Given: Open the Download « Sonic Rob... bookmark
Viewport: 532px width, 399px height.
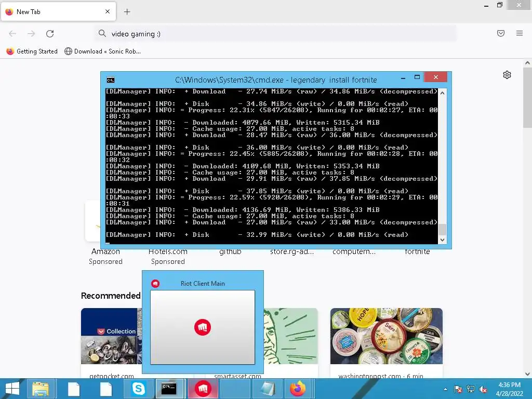Looking at the screenshot, I should coord(102,51).
